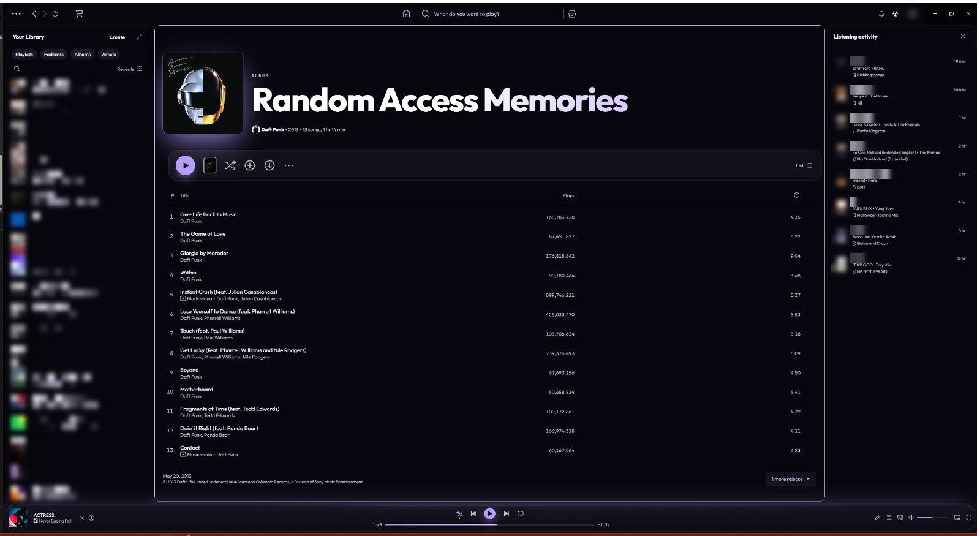Viewport: 980px width, 536px height.
Task: Open the Lyrics microphone icon
Action: 878,518
